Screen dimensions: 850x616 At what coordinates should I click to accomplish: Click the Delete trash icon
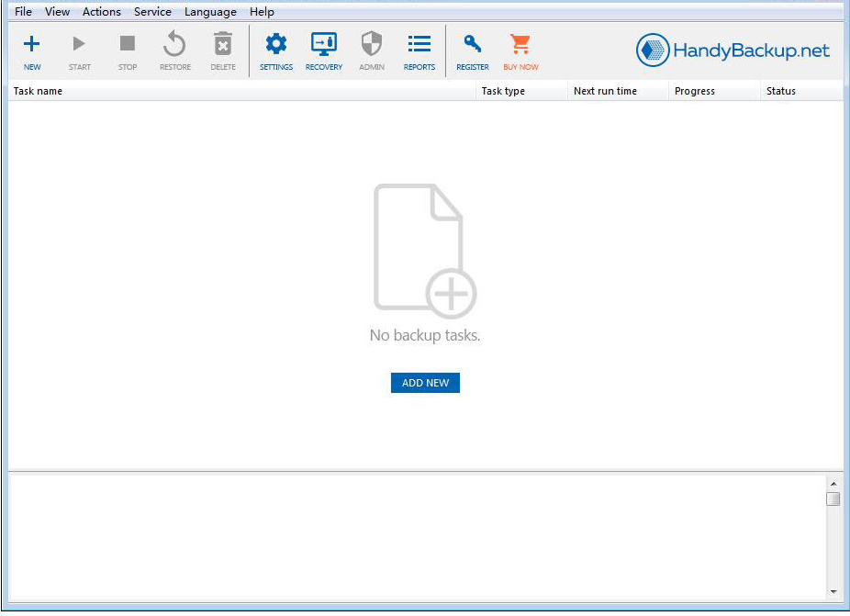(223, 45)
